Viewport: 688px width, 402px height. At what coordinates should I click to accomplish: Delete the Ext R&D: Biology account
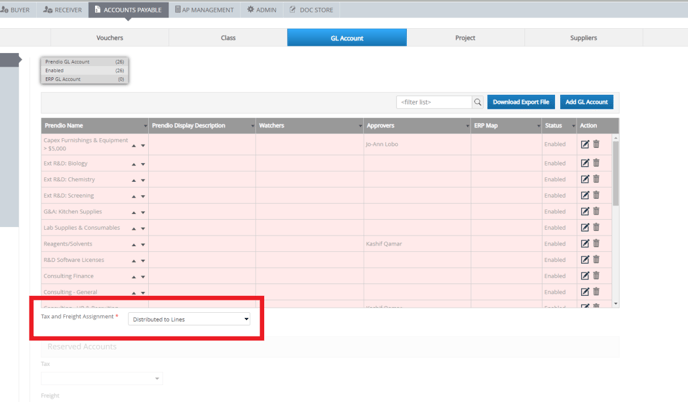(597, 163)
